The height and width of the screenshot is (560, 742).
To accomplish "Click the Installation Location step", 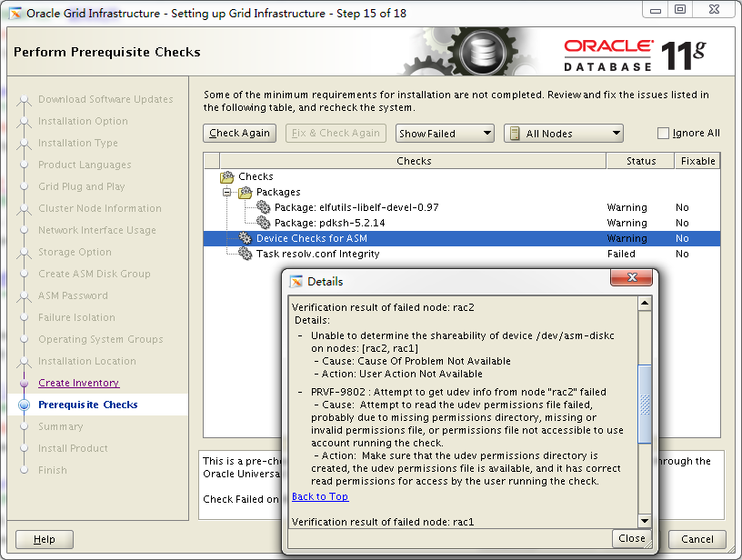I will [87, 361].
